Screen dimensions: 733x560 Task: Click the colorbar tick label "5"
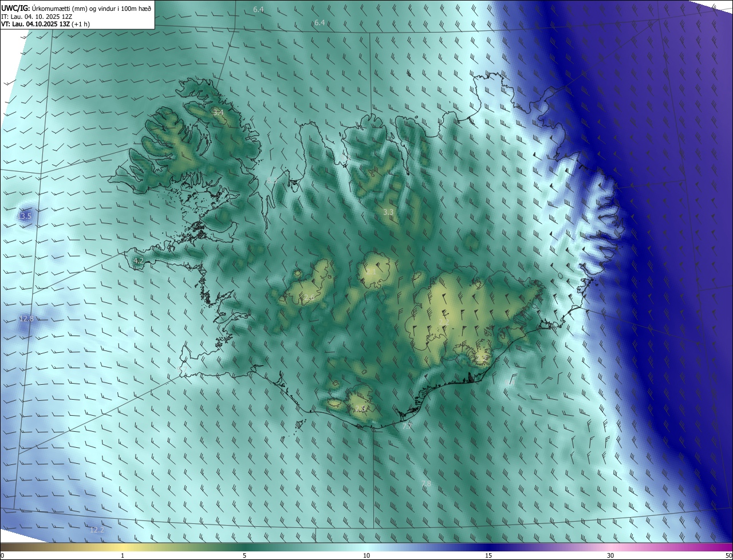pos(245,556)
